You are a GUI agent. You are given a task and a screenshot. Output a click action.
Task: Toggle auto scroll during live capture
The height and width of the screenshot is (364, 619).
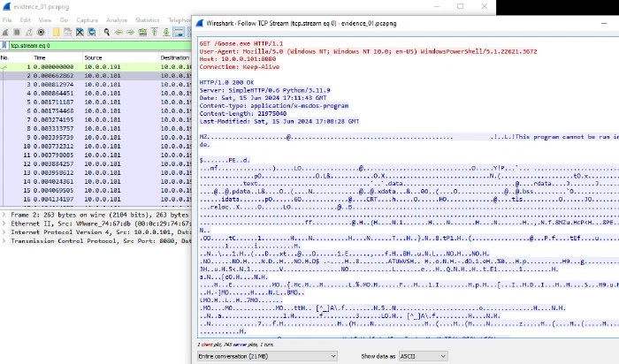[179, 33]
